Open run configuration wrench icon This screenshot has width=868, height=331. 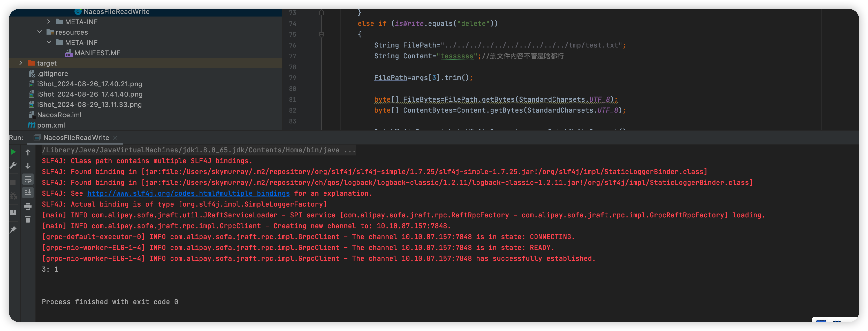click(13, 165)
